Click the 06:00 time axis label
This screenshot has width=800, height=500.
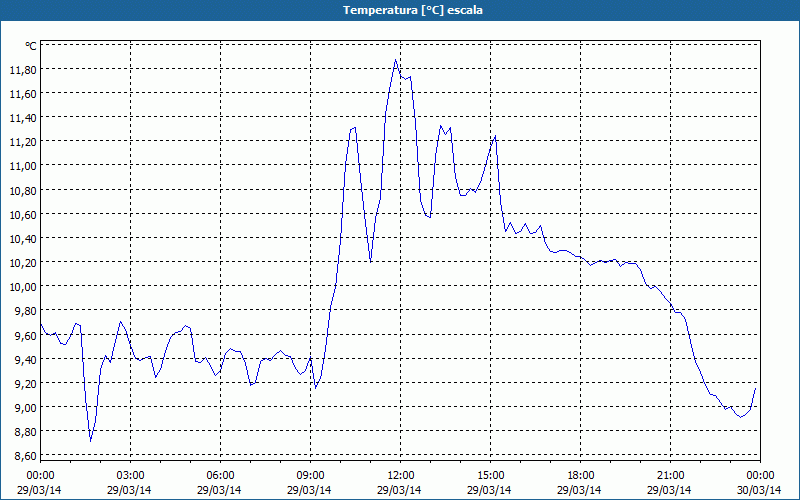220,476
